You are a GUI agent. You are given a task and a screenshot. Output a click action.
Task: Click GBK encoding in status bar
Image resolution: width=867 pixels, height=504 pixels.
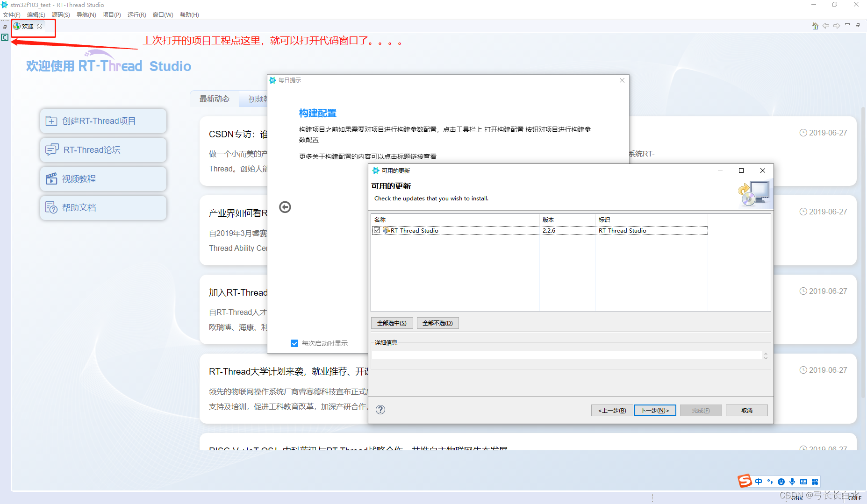click(797, 498)
